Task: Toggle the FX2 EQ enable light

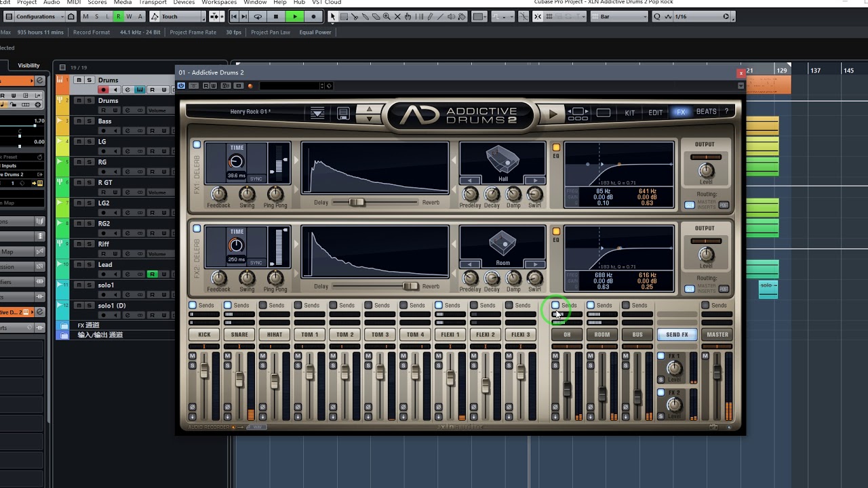Action: [556, 231]
